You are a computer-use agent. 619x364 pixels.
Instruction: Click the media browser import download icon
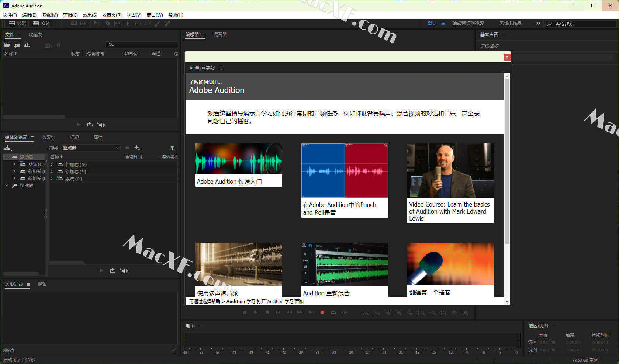[x=8, y=148]
